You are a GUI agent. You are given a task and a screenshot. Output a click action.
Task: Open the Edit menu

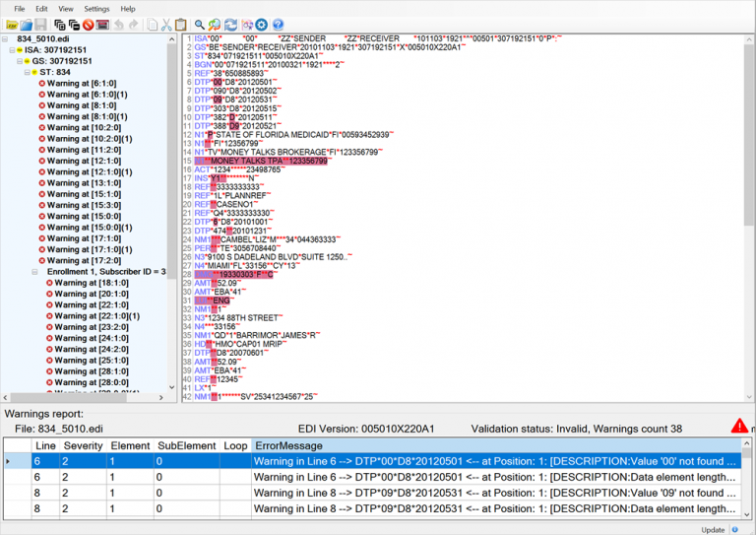click(41, 9)
